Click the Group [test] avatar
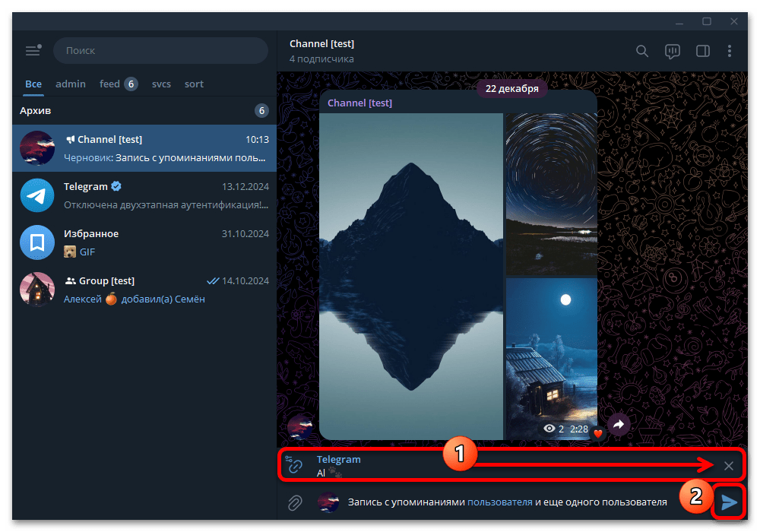Image resolution: width=760 pixels, height=532 pixels. [x=37, y=290]
